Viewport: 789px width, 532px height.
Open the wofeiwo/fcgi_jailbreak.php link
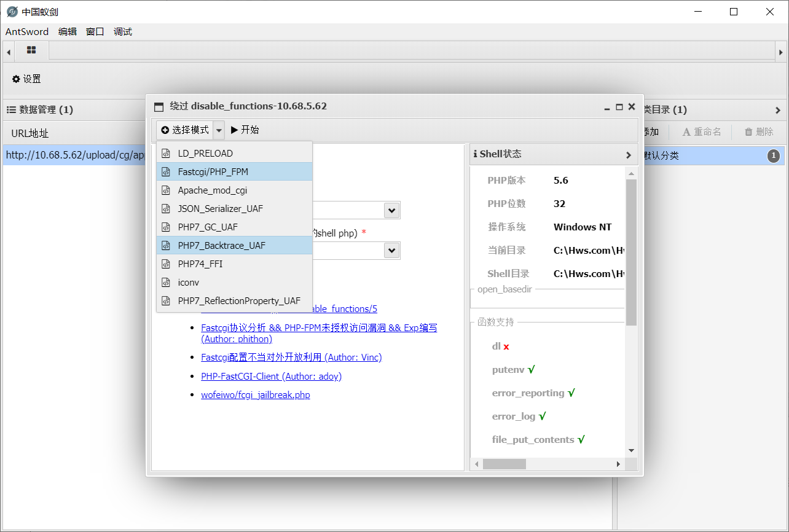[256, 395]
